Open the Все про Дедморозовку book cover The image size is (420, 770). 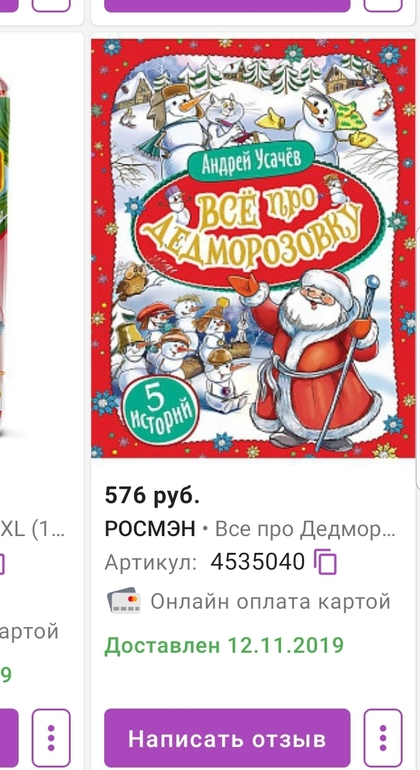[x=253, y=248]
